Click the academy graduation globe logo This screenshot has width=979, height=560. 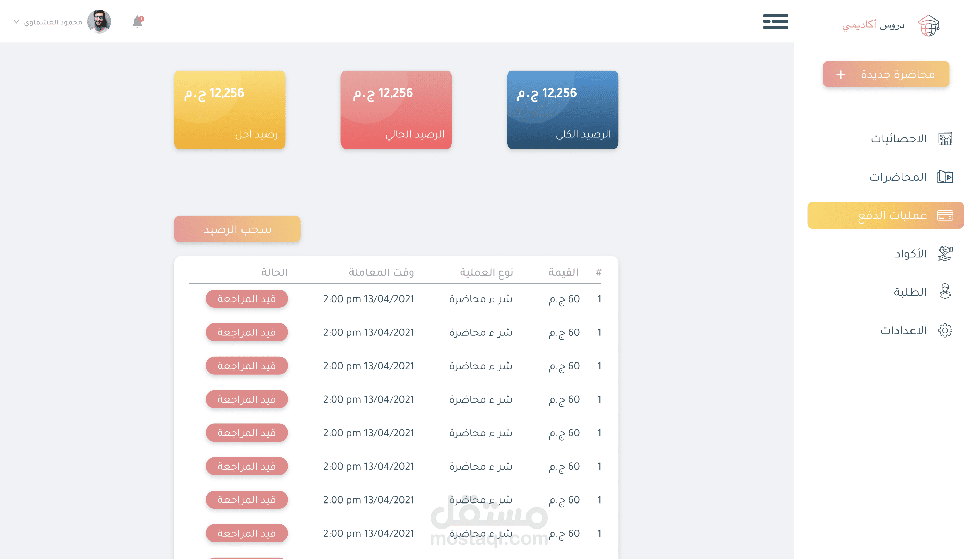928,25
